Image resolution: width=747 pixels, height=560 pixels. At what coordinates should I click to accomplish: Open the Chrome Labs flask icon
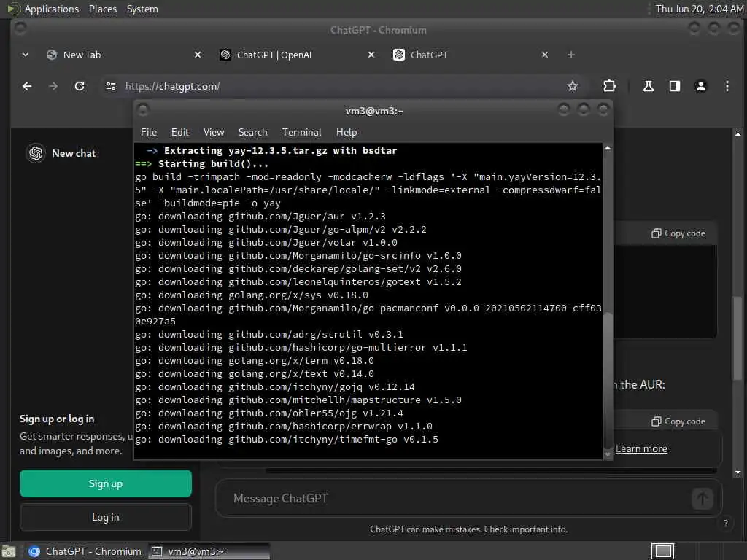[648, 86]
